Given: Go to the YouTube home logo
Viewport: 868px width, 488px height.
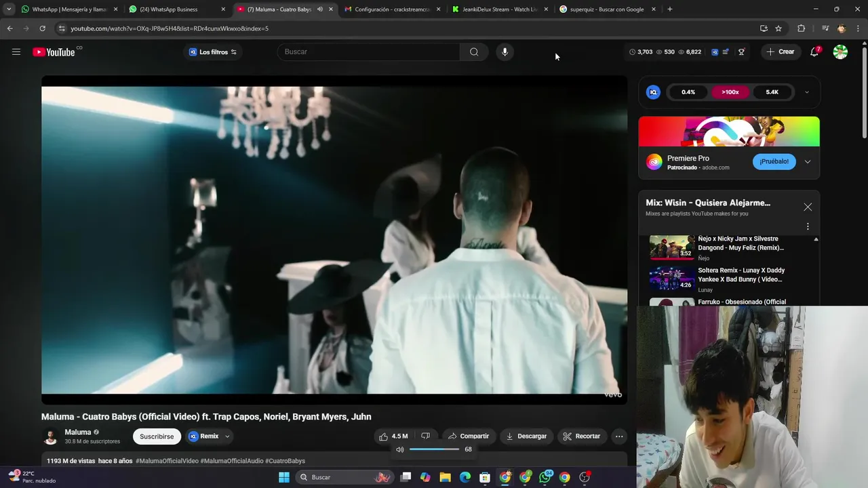Looking at the screenshot, I should (54, 52).
